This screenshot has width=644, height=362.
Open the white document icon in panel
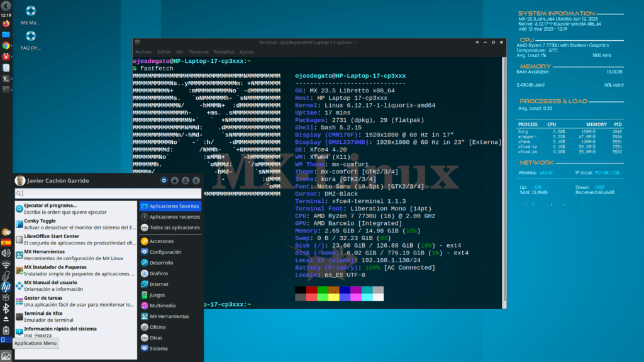point(6,68)
